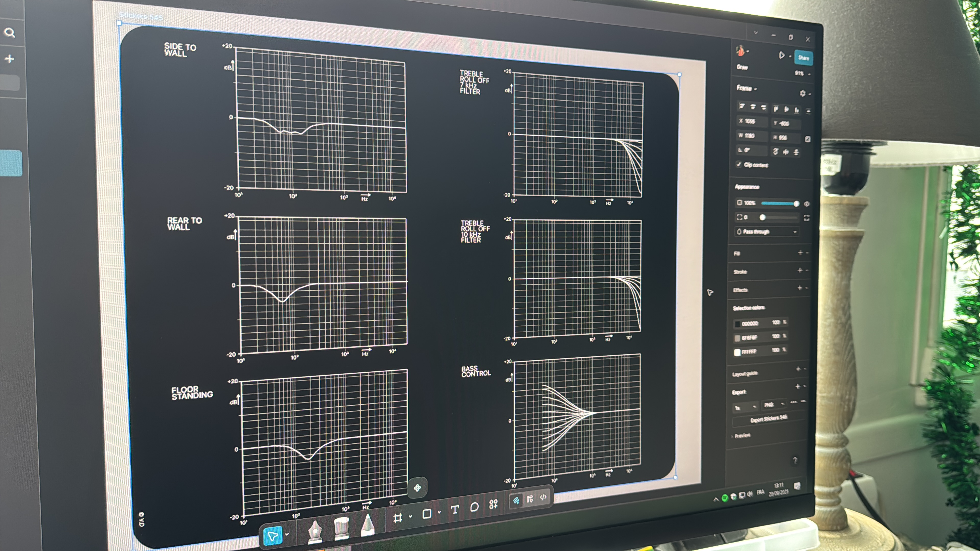Click the W 1180 width field
The width and height of the screenshot is (980, 551).
pos(751,136)
